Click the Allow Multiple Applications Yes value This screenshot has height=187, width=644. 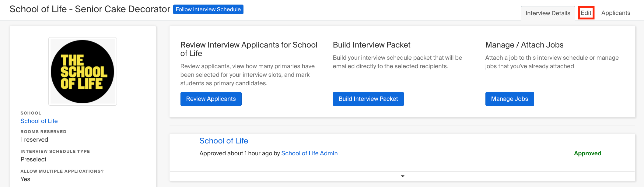pyautogui.click(x=25, y=179)
